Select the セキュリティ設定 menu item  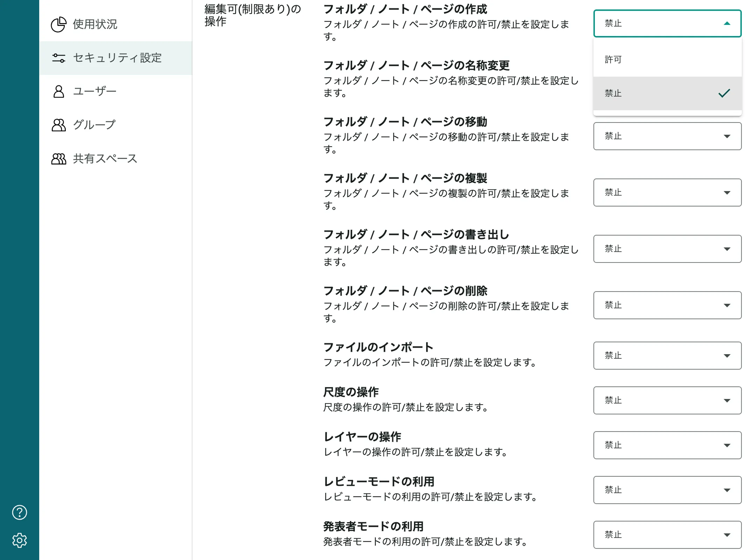116,58
